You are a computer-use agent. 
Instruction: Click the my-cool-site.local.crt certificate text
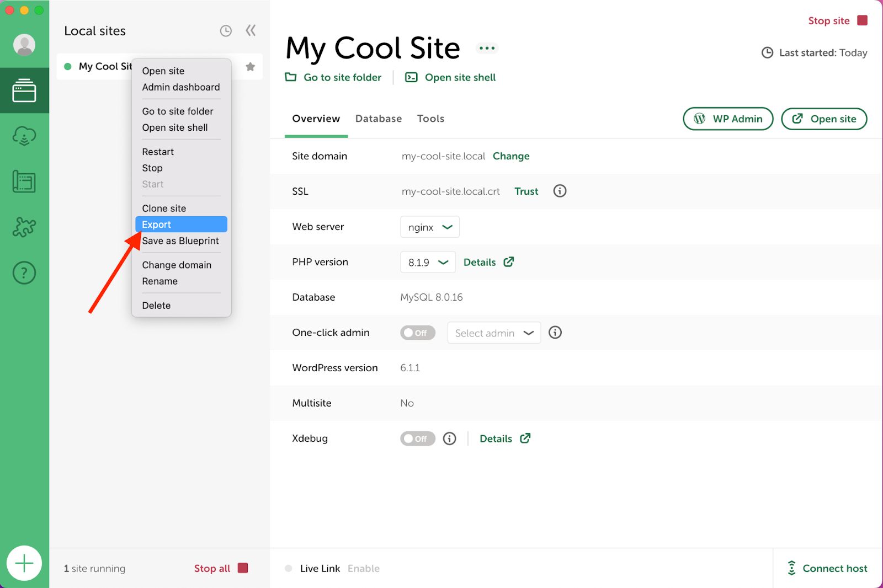pyautogui.click(x=451, y=191)
